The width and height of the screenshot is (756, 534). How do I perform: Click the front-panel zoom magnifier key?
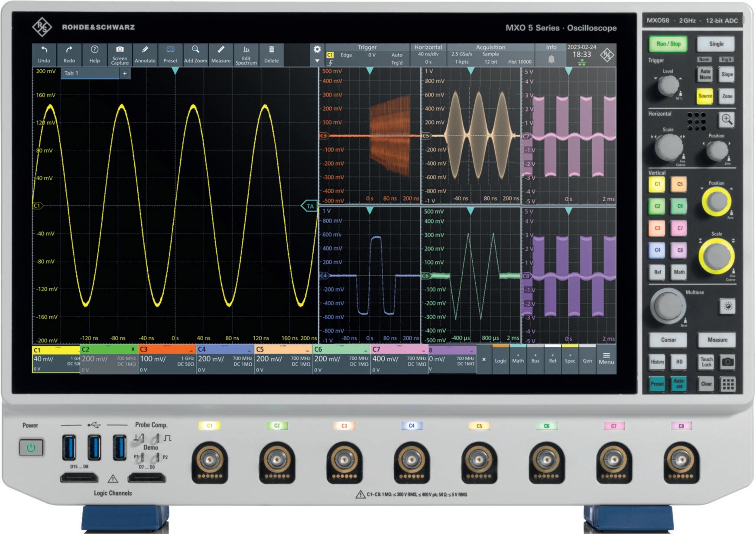[x=727, y=120]
